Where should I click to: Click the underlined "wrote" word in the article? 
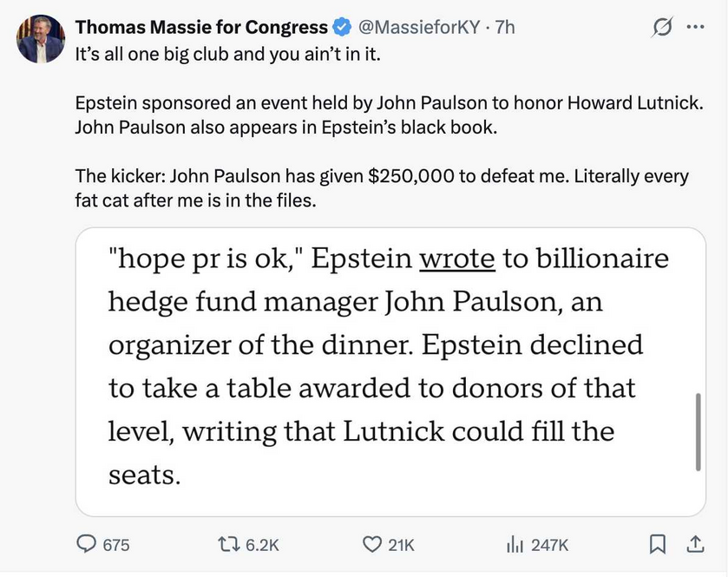(457, 259)
